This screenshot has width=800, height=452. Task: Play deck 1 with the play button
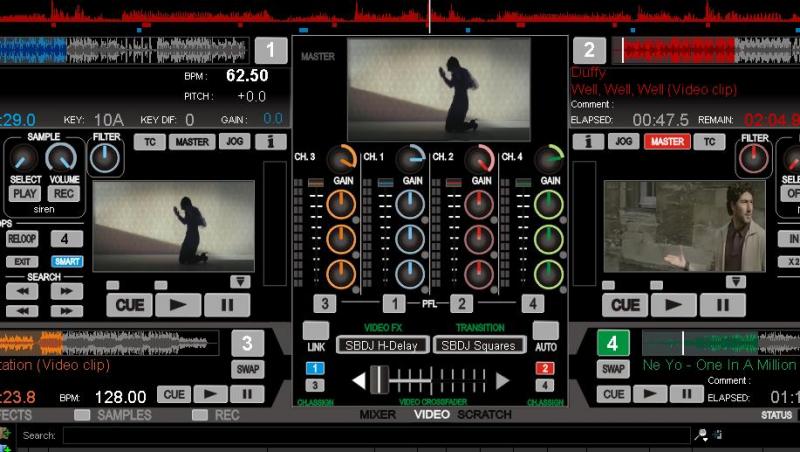click(x=178, y=305)
